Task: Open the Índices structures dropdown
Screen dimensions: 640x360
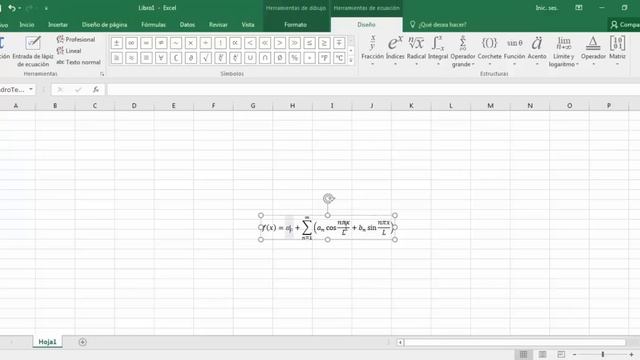Action: click(x=395, y=51)
